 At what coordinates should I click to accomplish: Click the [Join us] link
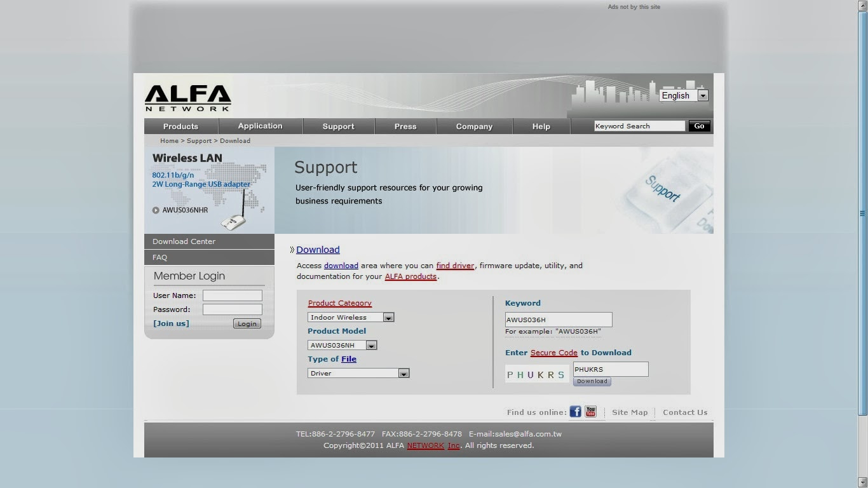171,323
